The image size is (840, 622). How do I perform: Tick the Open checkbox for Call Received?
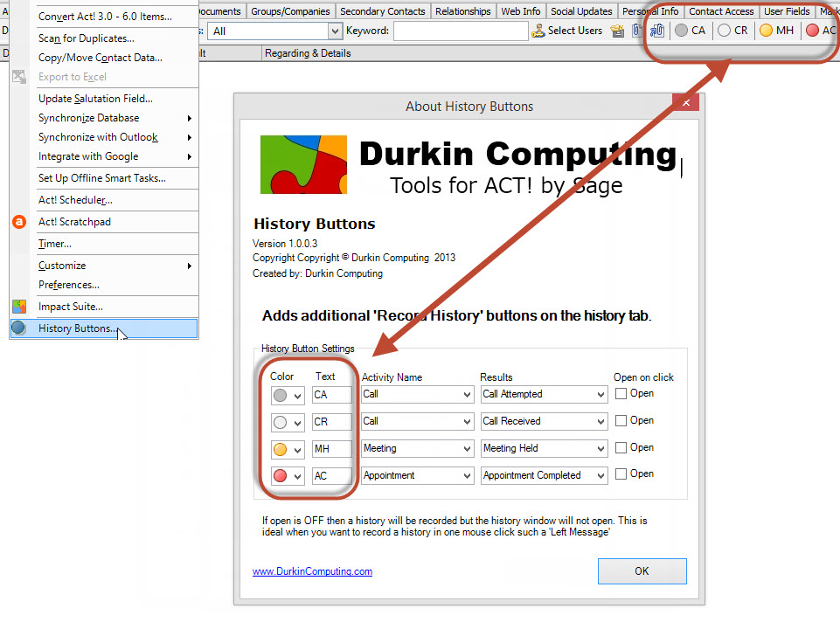click(x=621, y=421)
